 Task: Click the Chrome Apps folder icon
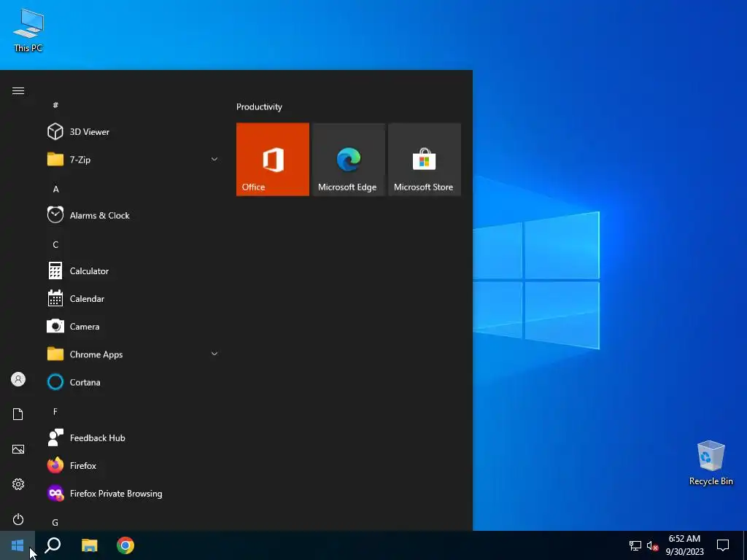click(x=55, y=354)
